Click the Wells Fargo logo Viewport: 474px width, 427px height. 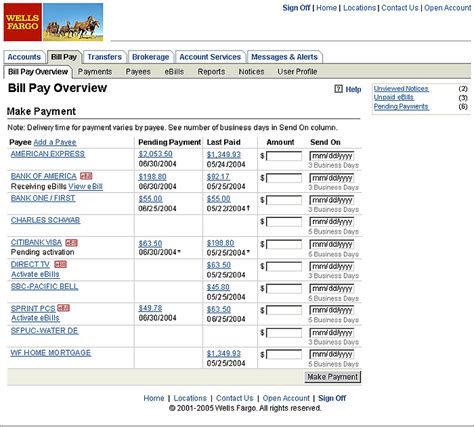coord(23,22)
